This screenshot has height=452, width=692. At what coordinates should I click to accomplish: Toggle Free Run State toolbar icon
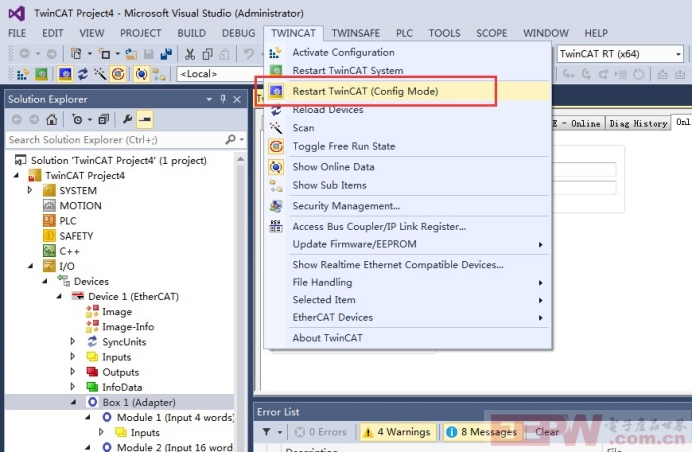(x=118, y=74)
